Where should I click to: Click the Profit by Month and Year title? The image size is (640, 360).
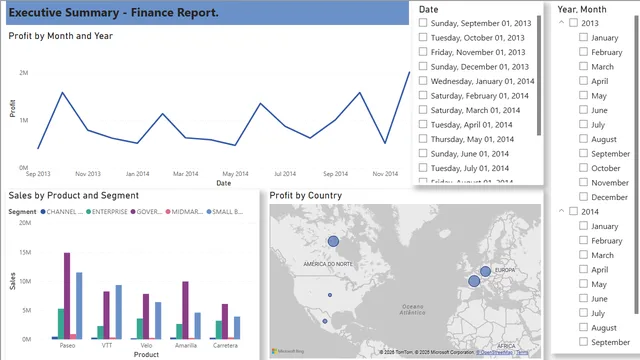click(x=61, y=36)
